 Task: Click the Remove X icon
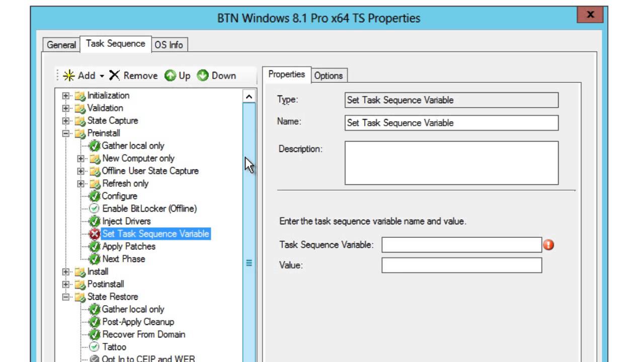[115, 75]
